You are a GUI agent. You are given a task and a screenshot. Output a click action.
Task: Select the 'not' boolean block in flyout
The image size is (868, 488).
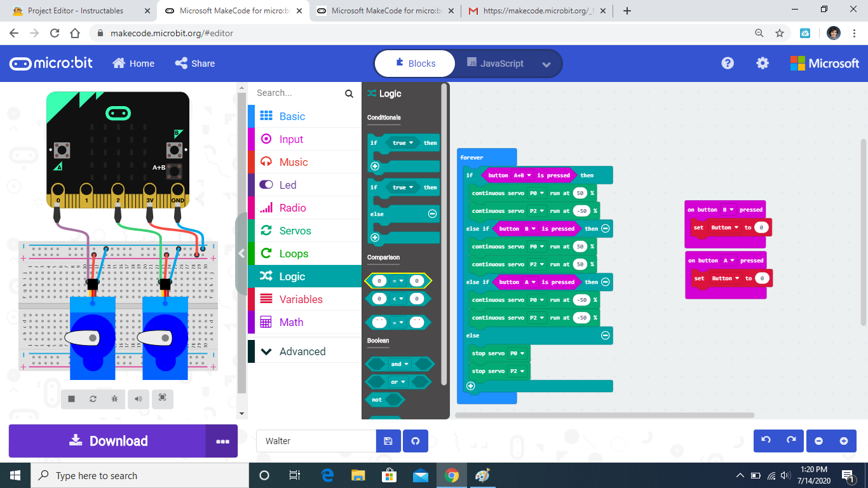tap(385, 400)
